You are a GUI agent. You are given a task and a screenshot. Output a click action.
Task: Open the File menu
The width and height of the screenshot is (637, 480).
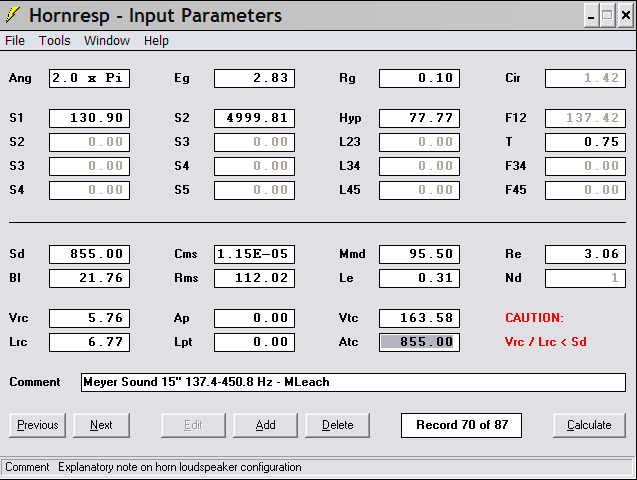click(15, 41)
